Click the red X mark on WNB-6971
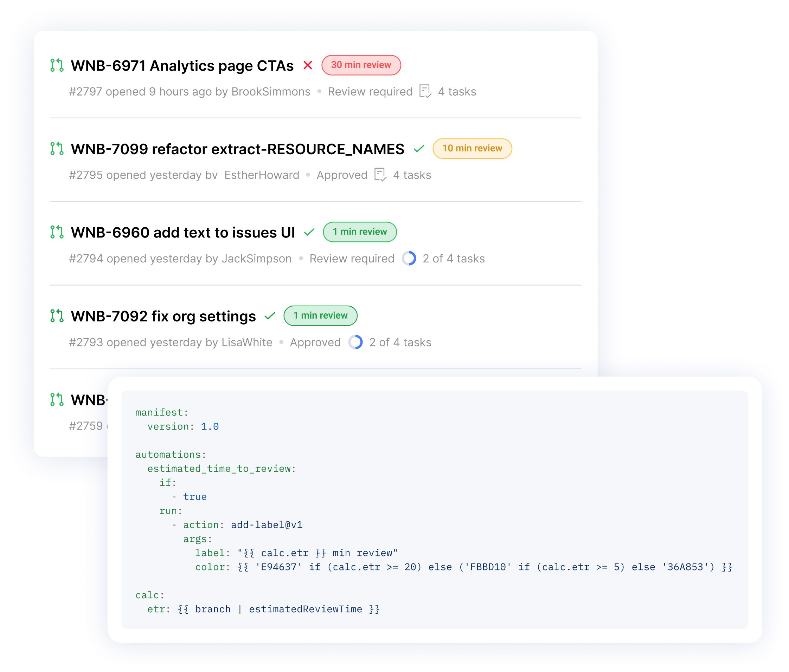 (x=290, y=65)
